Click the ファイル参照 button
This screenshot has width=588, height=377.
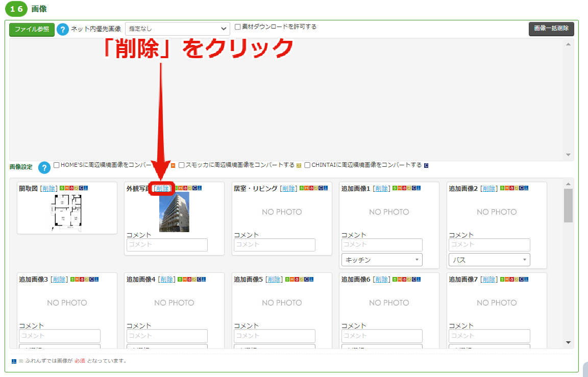pyautogui.click(x=32, y=29)
